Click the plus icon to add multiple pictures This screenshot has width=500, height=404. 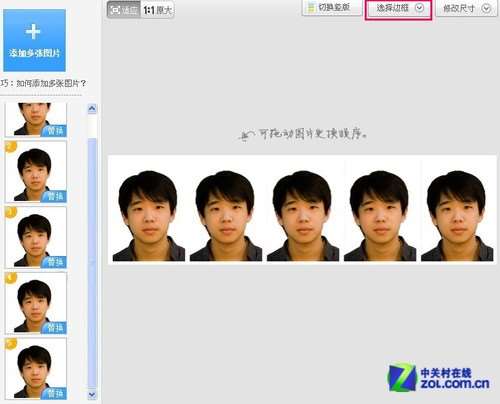click(x=34, y=40)
